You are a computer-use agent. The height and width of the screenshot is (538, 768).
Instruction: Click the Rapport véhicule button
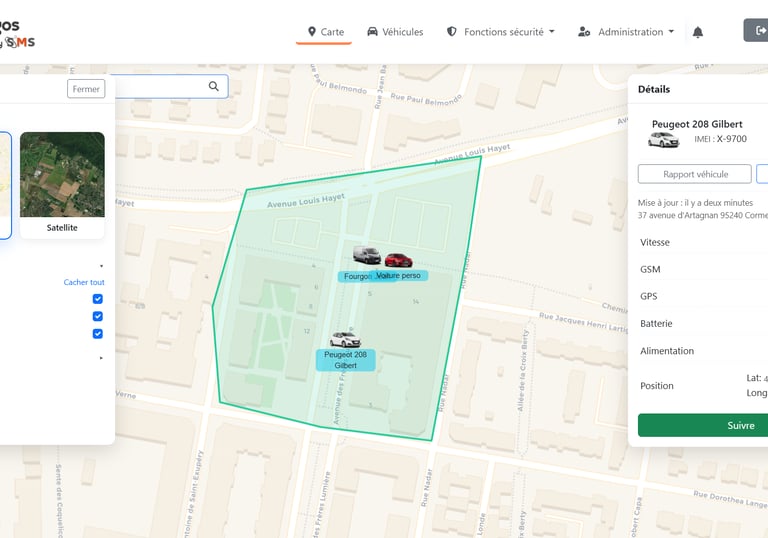coord(695,174)
